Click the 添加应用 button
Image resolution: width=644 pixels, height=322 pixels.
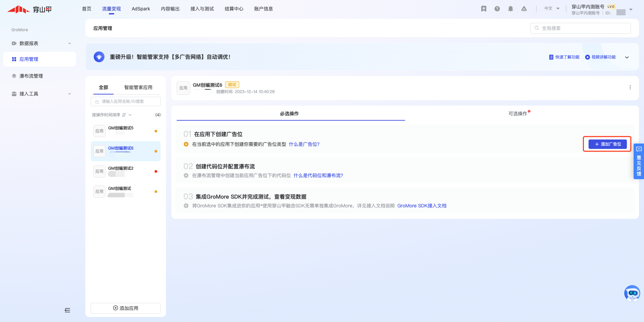click(x=126, y=308)
